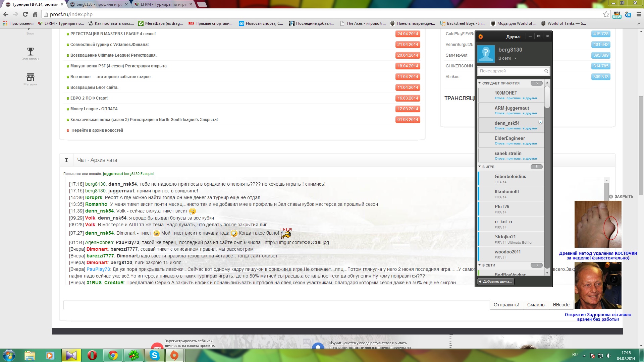Click the chat message input field
The image size is (644, 362).
click(276, 305)
